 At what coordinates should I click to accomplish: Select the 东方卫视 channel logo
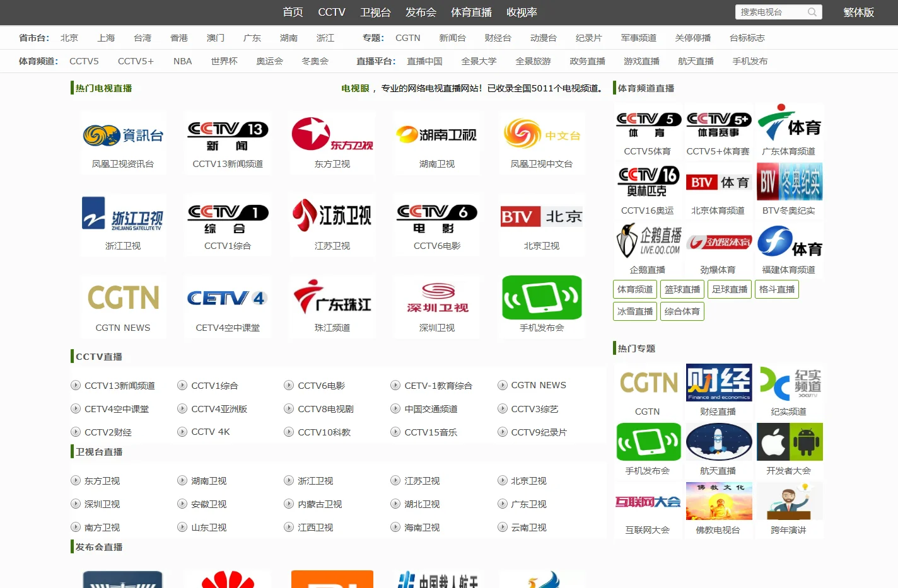(x=332, y=135)
